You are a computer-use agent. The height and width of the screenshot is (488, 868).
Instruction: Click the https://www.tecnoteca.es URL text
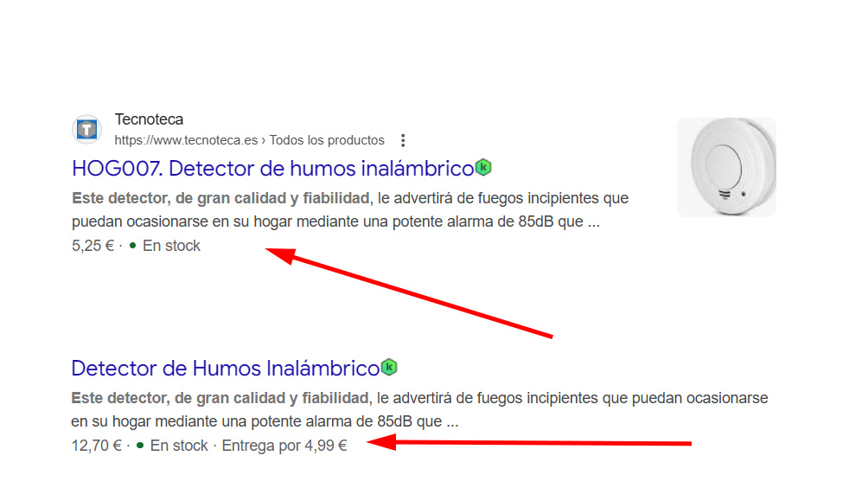(x=186, y=140)
